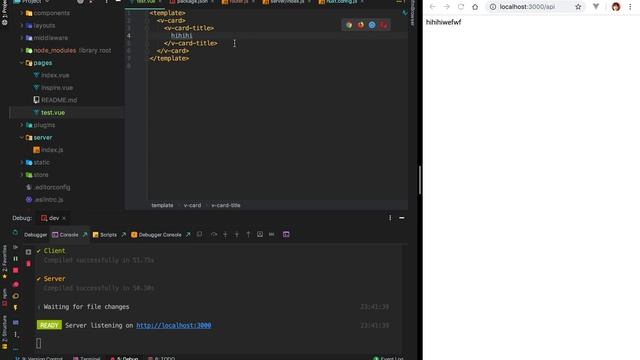Expand the node_modules folder
Image resolution: width=640 pixels, height=360 pixels.
[22, 50]
